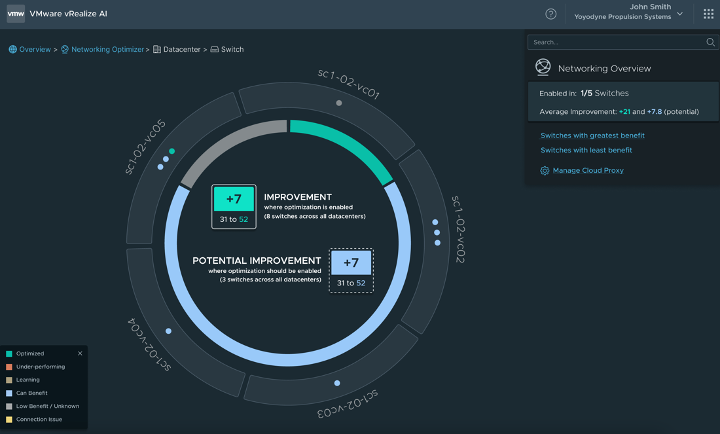Click the search magnifier icon
The width and height of the screenshot is (720, 434).
[710, 42]
